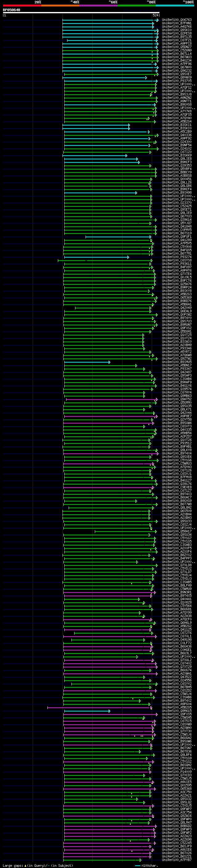The image size is (197, 868).
Task: Click the UniRef100_B4G234 label
Action: pyautogui.click(x=177, y=61)
